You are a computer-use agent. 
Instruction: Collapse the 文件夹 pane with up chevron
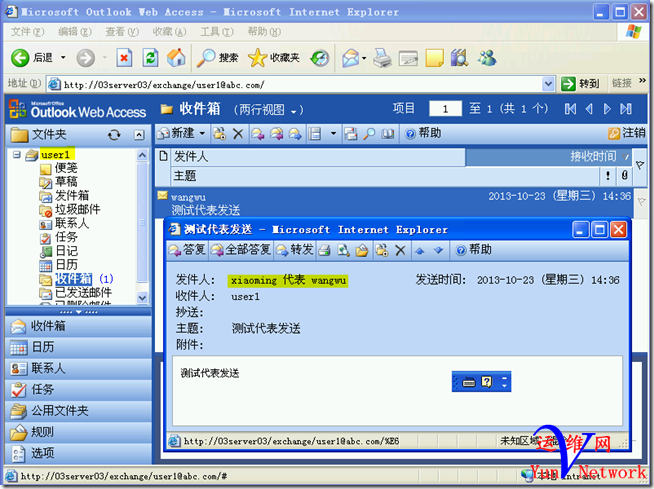pos(139,135)
